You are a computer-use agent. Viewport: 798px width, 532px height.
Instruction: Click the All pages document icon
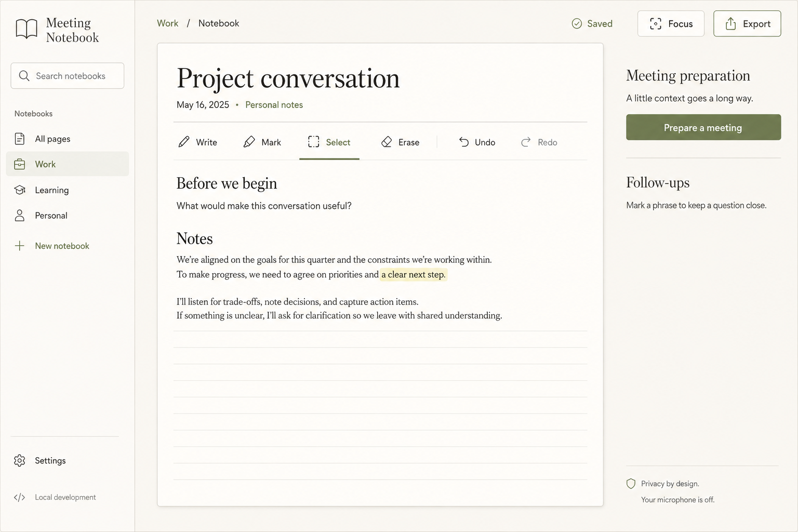point(20,139)
